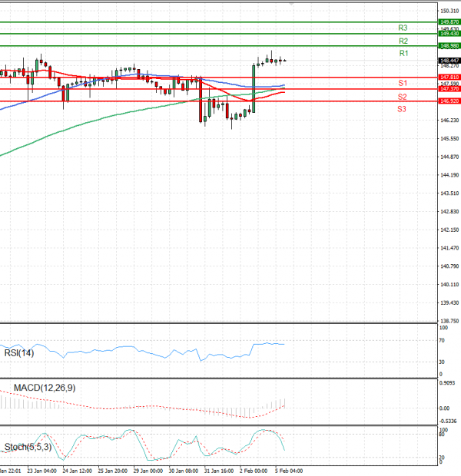Click the Stoch(5,5,3) indicator label
Image resolution: width=461 pixels, height=476 pixels.
[x=28, y=447]
